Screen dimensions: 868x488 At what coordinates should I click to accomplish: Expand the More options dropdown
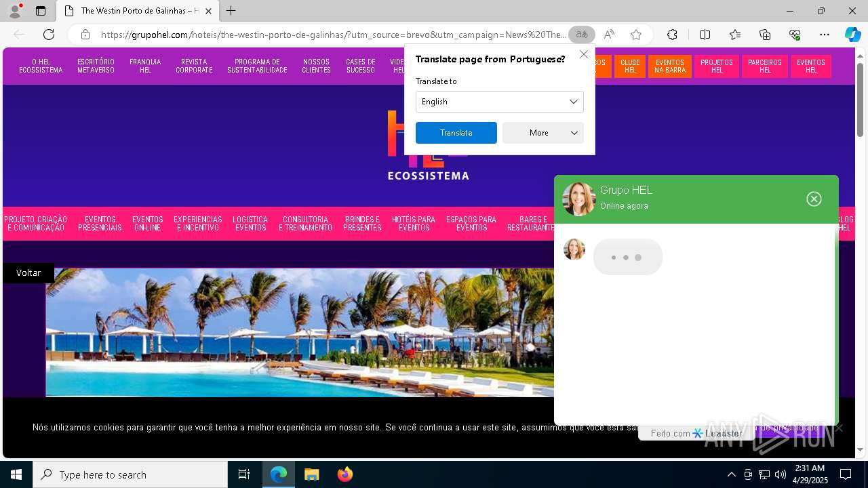[543, 133]
